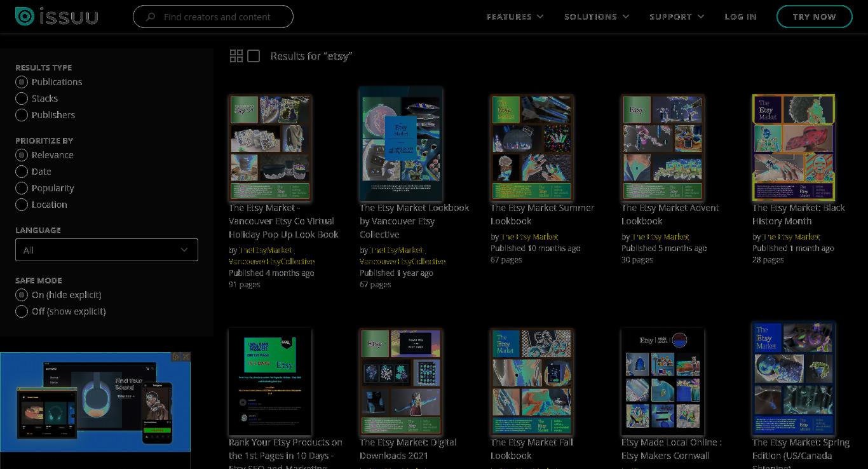This screenshot has width=868, height=469.
Task: Click the sidebar advertisement image
Action: pos(95,402)
